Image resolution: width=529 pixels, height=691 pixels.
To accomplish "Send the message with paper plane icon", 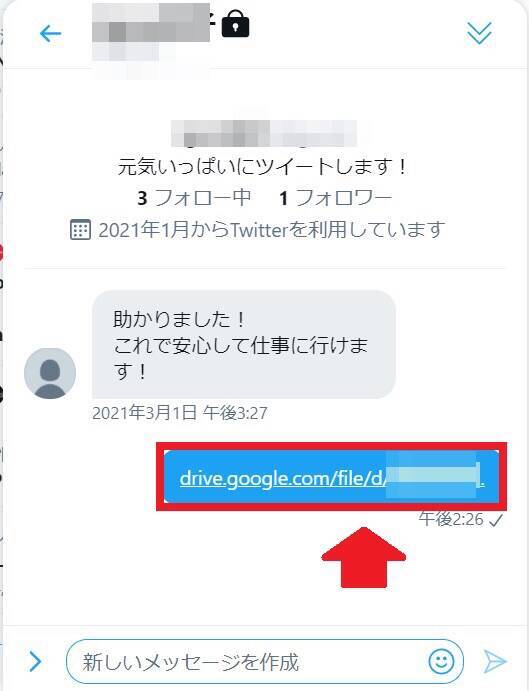I will coord(495,661).
